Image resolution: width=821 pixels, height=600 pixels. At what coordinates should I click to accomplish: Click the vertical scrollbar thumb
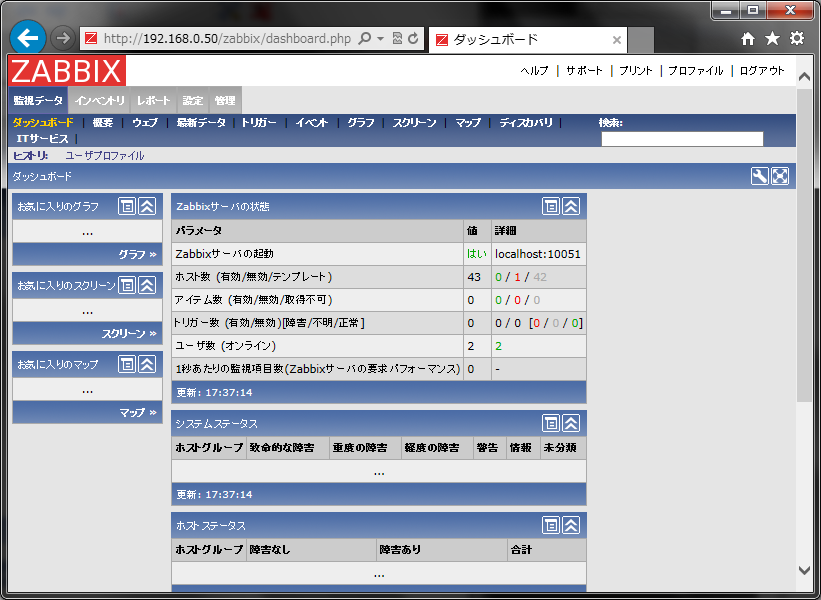click(x=804, y=245)
